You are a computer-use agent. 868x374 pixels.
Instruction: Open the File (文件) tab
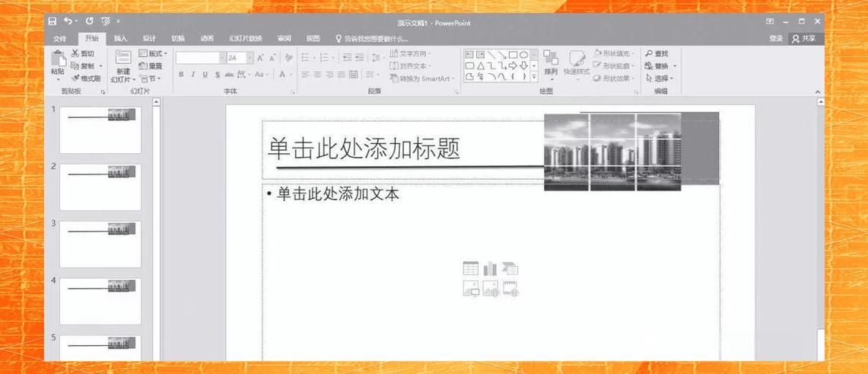(x=60, y=39)
